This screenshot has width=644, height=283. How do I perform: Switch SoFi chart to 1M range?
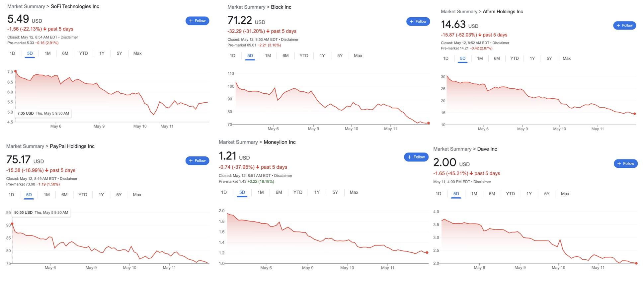pos(47,53)
